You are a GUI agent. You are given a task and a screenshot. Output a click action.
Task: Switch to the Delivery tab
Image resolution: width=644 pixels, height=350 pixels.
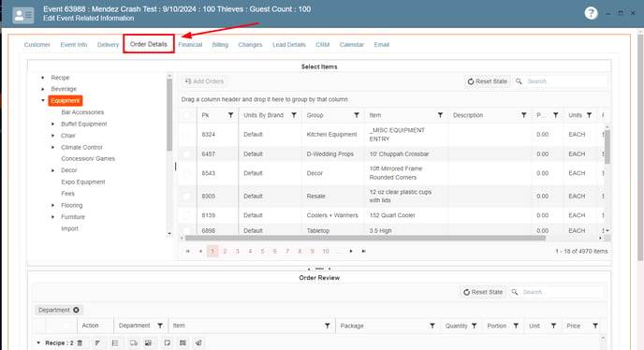(108, 45)
